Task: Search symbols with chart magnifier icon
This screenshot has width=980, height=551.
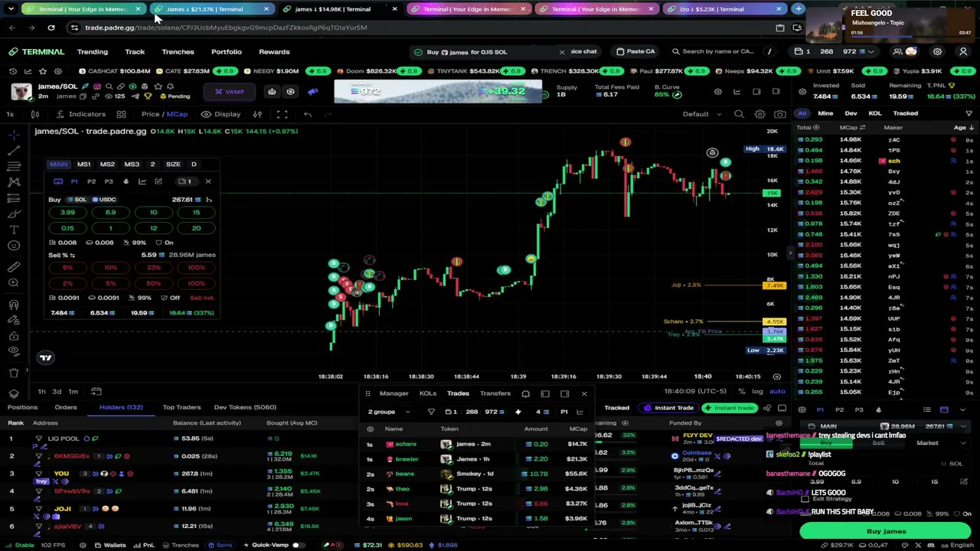Action: (739, 114)
